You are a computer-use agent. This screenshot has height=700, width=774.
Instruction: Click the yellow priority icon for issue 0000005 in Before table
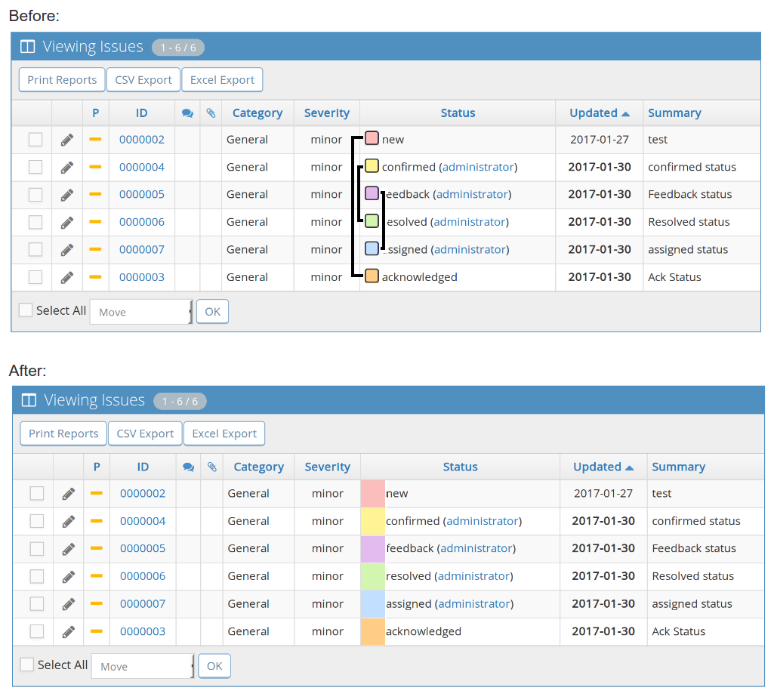[x=95, y=194]
